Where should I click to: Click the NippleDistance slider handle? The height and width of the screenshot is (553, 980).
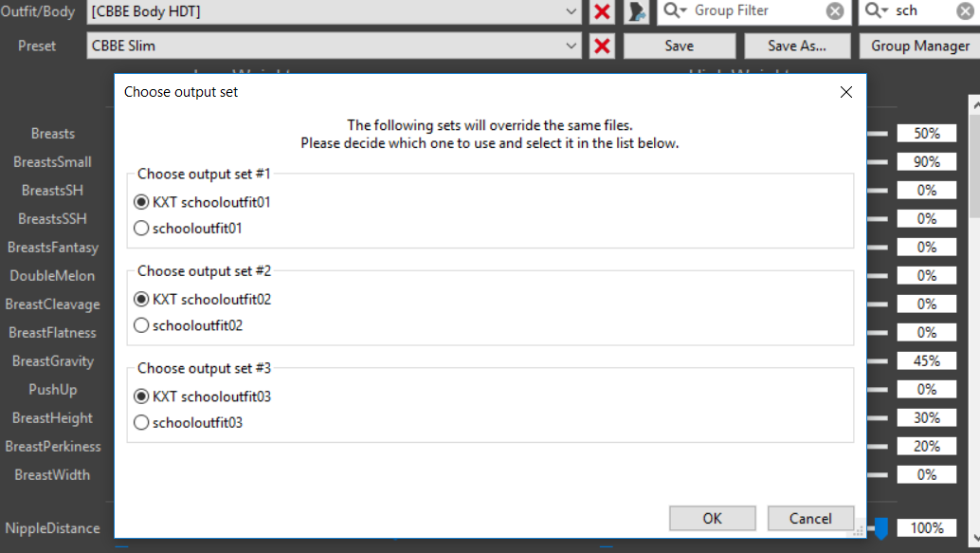point(881,528)
